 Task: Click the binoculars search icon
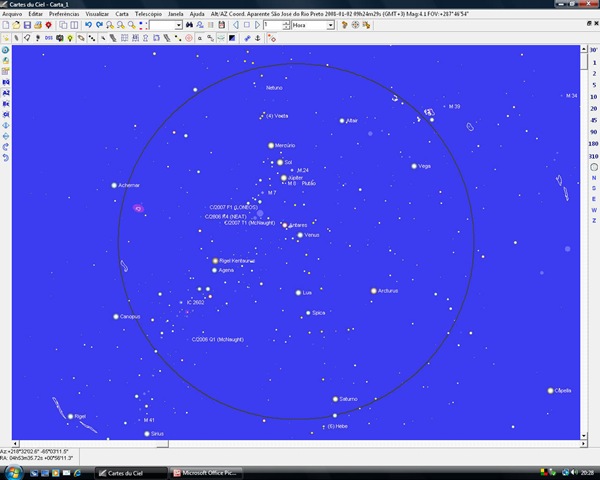point(189,25)
